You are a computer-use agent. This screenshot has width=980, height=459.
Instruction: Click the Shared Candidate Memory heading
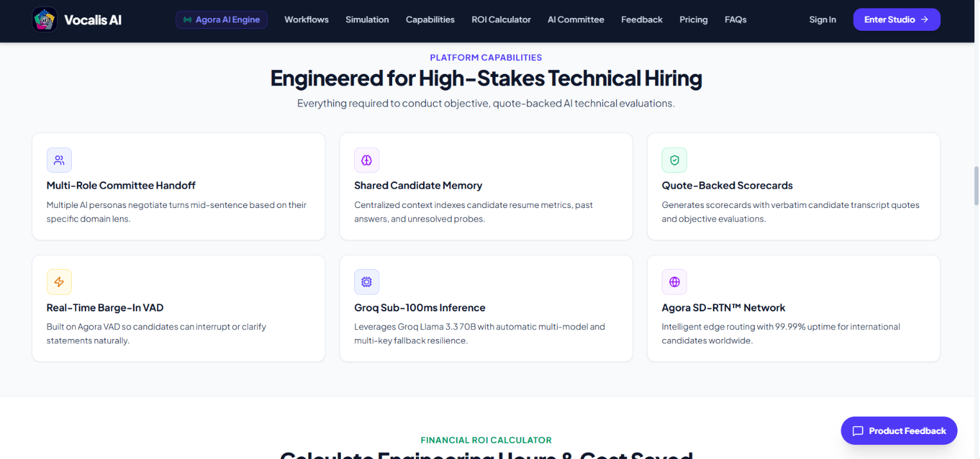click(418, 186)
